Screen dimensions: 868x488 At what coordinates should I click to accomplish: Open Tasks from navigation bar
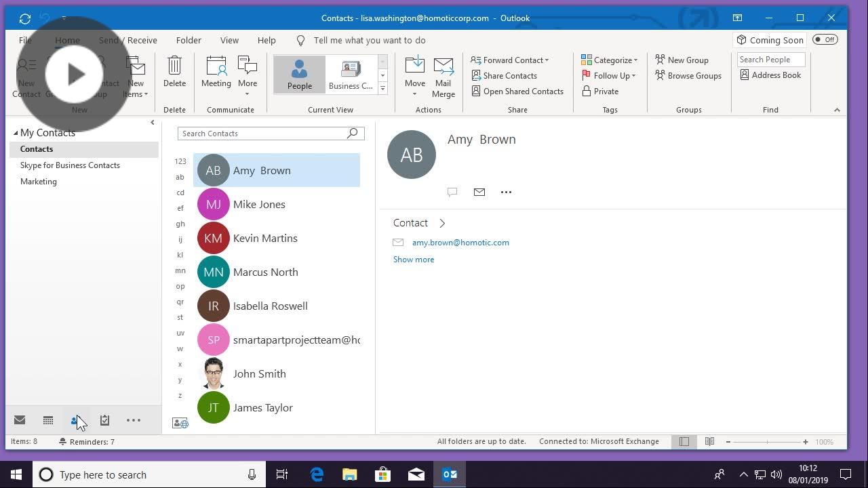click(x=104, y=420)
